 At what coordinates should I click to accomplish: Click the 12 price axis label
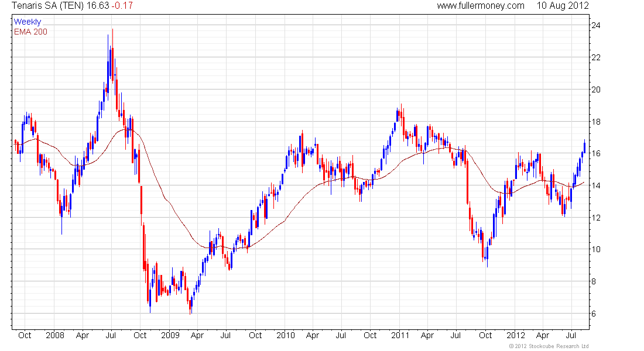click(x=595, y=218)
